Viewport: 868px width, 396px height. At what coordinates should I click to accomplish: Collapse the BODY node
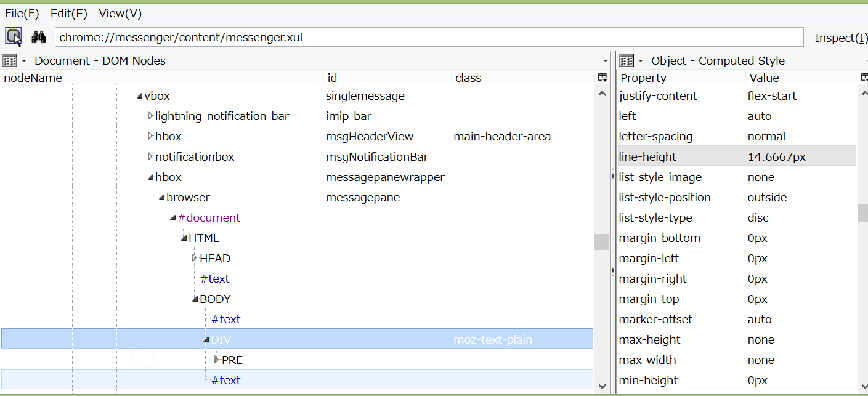[195, 299]
